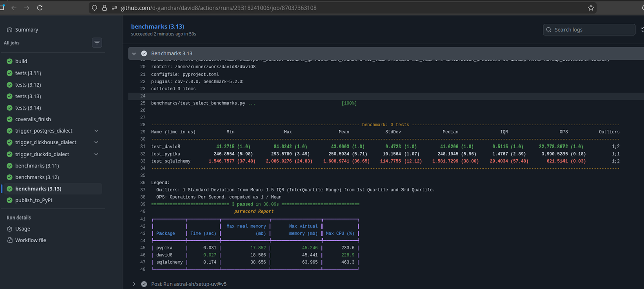
Task: Click the Summary home icon
Action: coord(10,30)
